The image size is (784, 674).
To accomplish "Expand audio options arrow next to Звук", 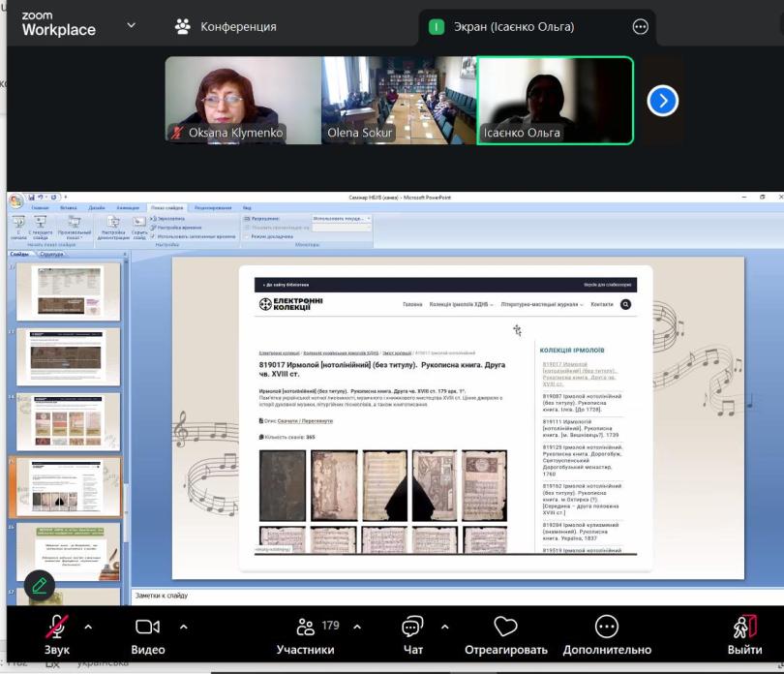I will coord(89,627).
